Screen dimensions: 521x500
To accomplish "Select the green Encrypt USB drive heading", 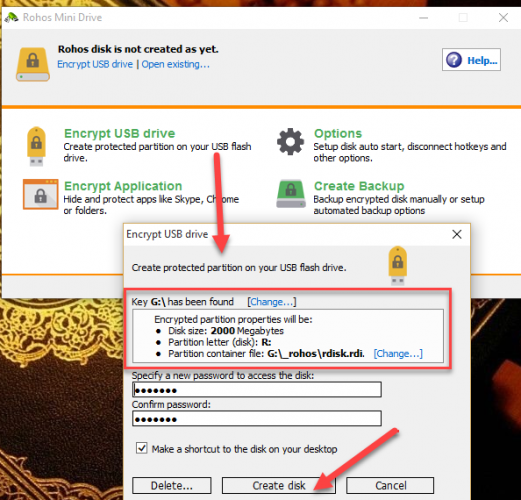I will [x=120, y=133].
